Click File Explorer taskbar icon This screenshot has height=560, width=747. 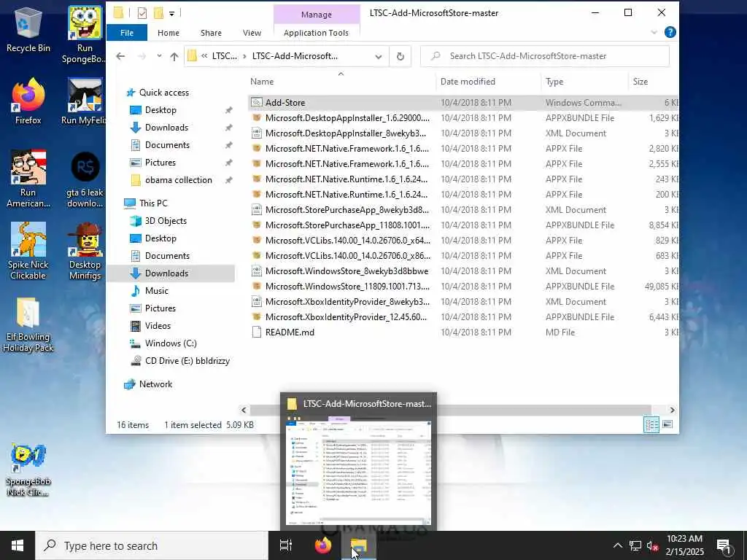pos(359,545)
